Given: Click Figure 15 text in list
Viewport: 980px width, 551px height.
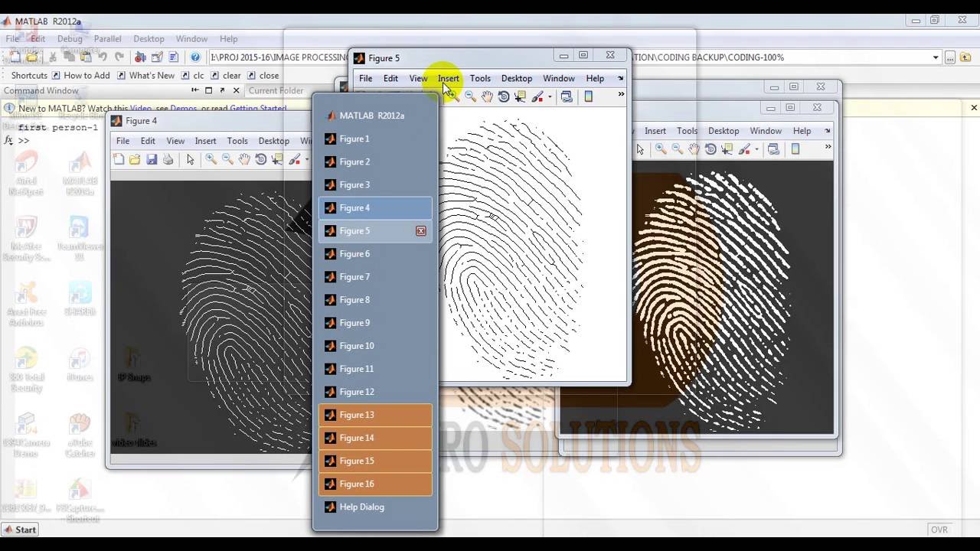Looking at the screenshot, I should (357, 461).
